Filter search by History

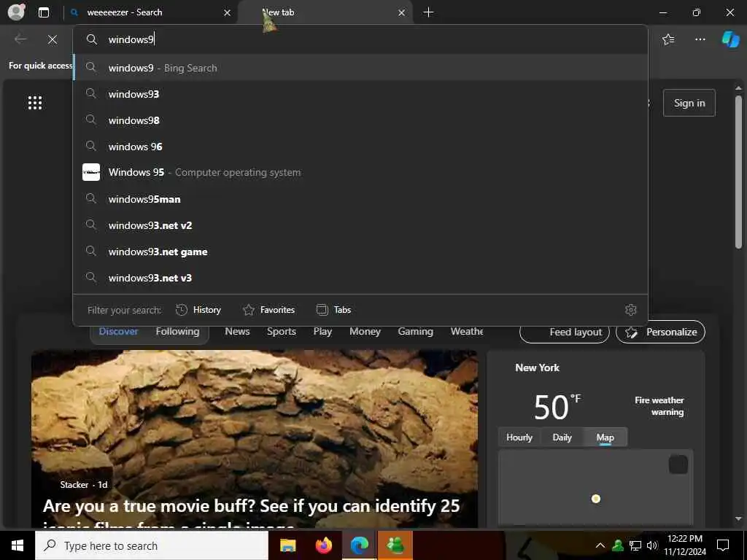coord(198,310)
